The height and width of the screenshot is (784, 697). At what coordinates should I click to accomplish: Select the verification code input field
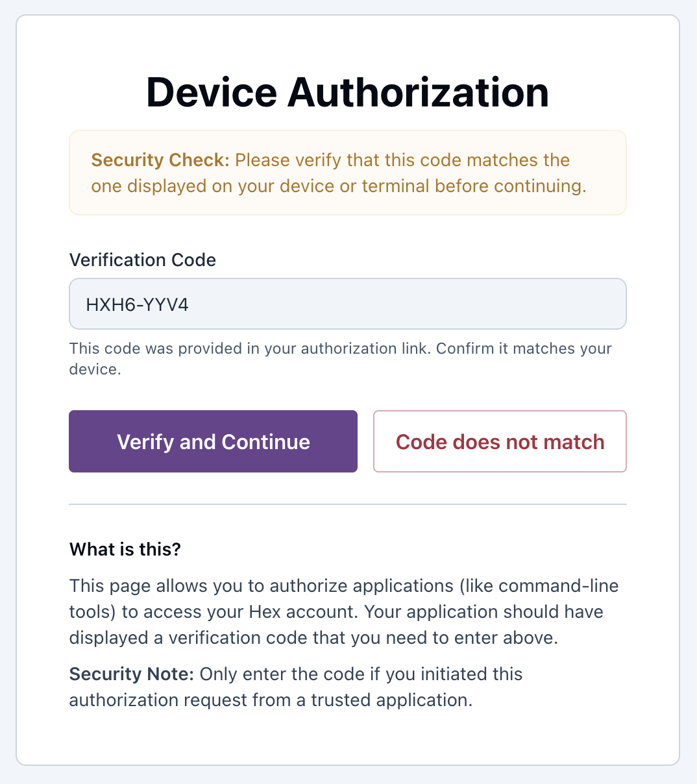348,304
